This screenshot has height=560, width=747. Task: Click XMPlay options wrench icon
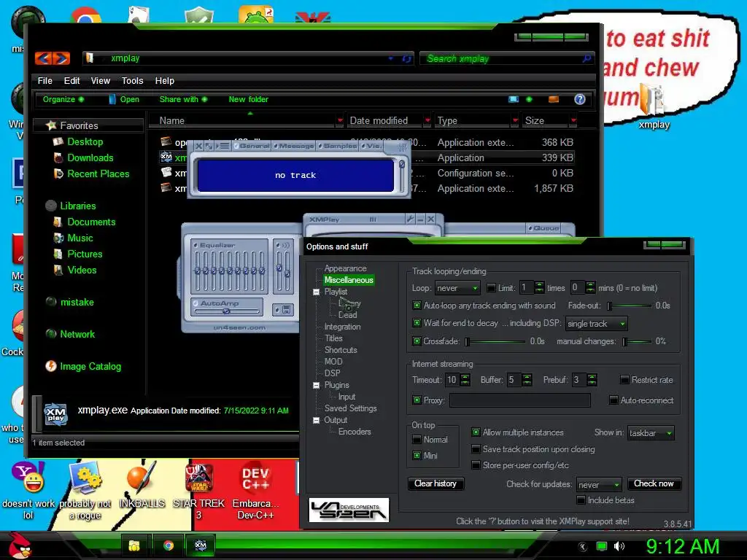pos(410,219)
